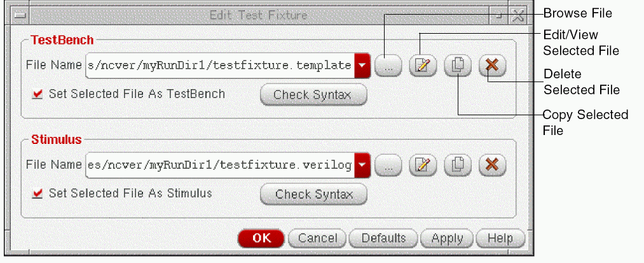The width and height of the screenshot is (644, 263).
Task: Copy the selected TestBench file
Action: click(x=457, y=66)
